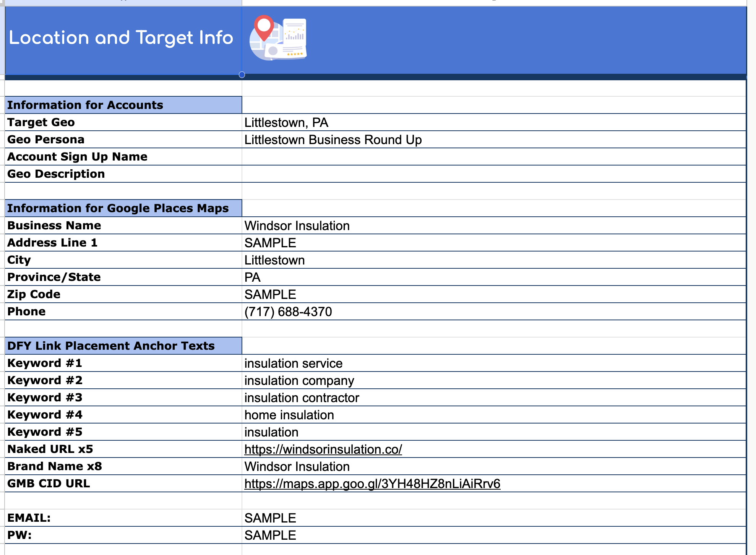Image resolution: width=756 pixels, height=555 pixels.
Task: Select the DFY Link Placement Anchor Texts header
Action: pyautogui.click(x=123, y=346)
